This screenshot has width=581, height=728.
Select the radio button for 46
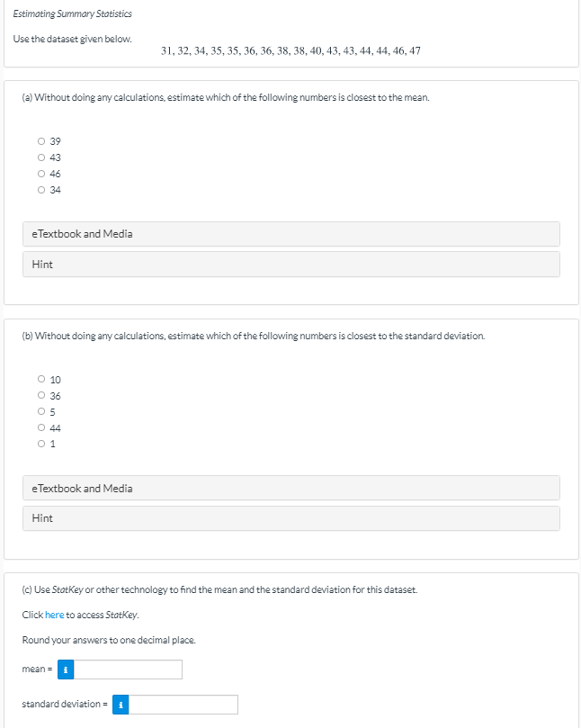[x=41, y=173]
